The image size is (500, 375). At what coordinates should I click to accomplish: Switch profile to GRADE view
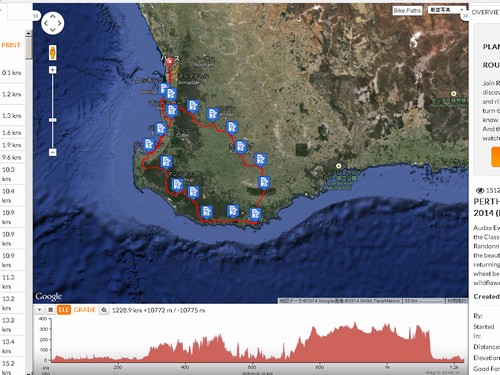click(85, 310)
